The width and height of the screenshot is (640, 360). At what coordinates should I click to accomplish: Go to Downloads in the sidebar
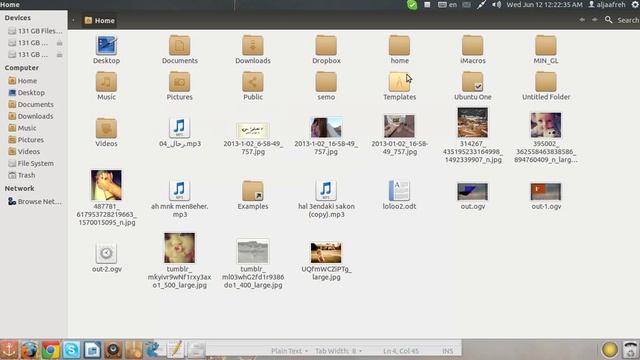35,116
